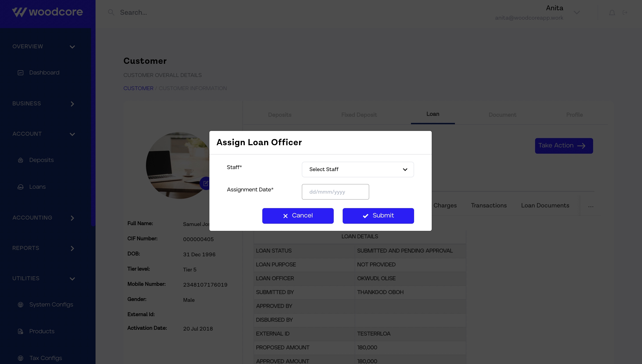
Task: Switch to the Fixed Deposit tab
Action: point(359,115)
